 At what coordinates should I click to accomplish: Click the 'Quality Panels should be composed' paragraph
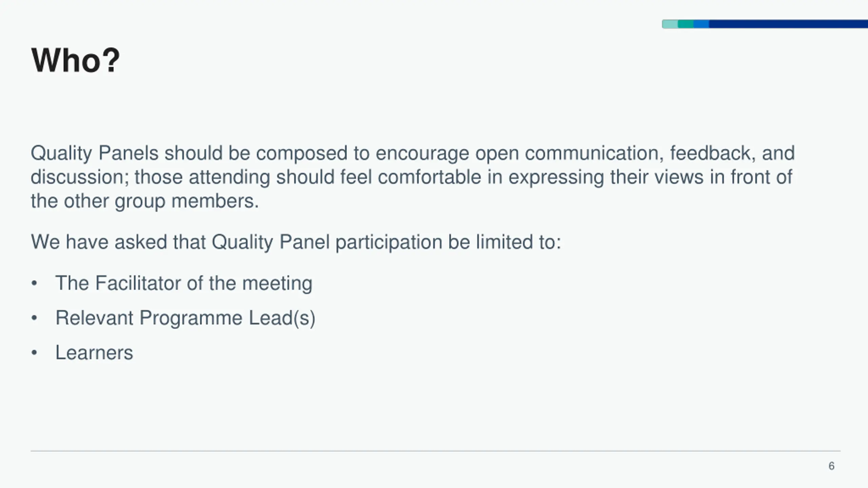(x=413, y=177)
